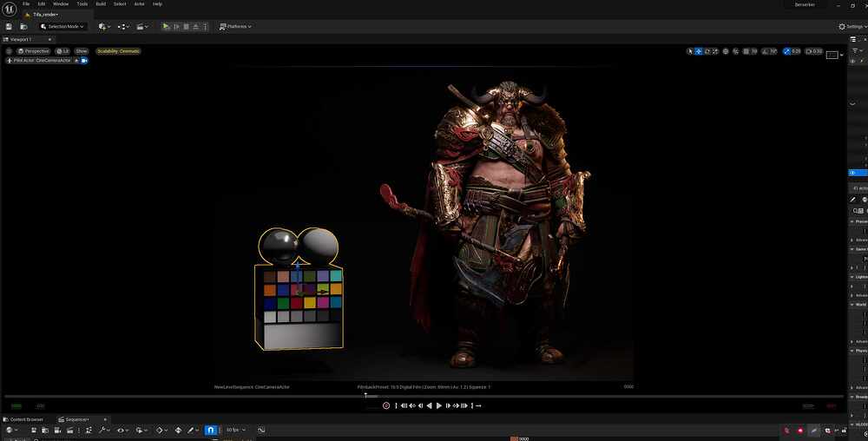
Task: Choose the select objects cursor tool
Action: coord(690,51)
